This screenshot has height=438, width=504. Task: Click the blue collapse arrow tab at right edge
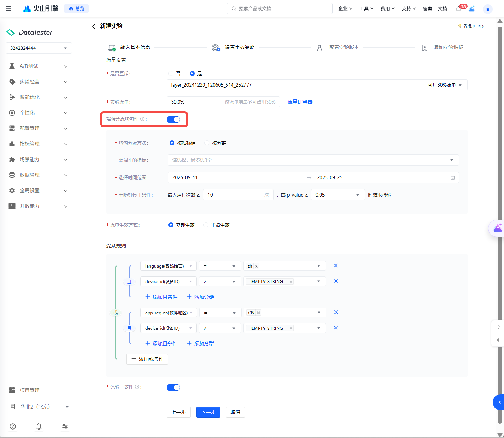[499, 402]
